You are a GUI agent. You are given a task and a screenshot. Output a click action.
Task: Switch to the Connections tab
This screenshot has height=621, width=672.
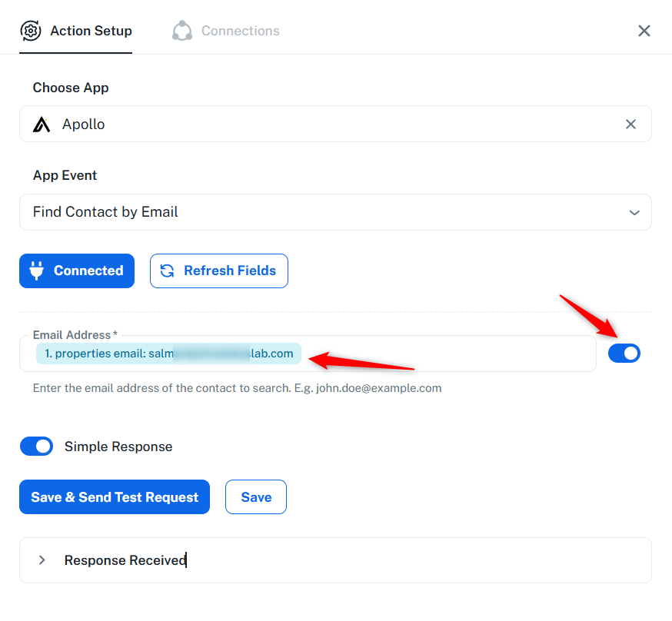point(240,32)
